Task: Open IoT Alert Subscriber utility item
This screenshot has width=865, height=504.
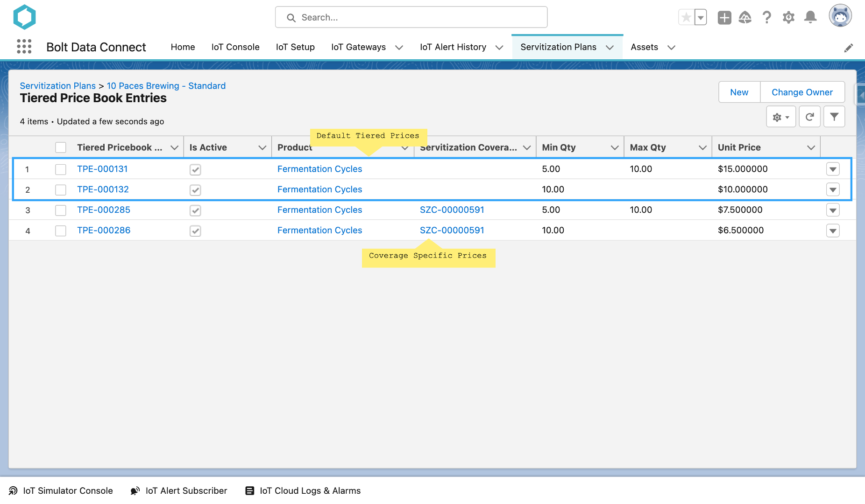Action: click(x=179, y=490)
